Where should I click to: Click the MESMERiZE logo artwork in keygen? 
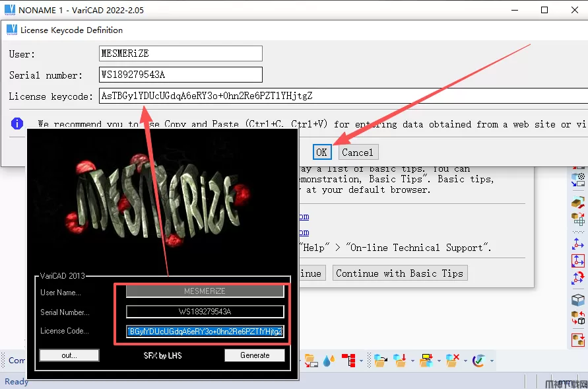click(158, 199)
